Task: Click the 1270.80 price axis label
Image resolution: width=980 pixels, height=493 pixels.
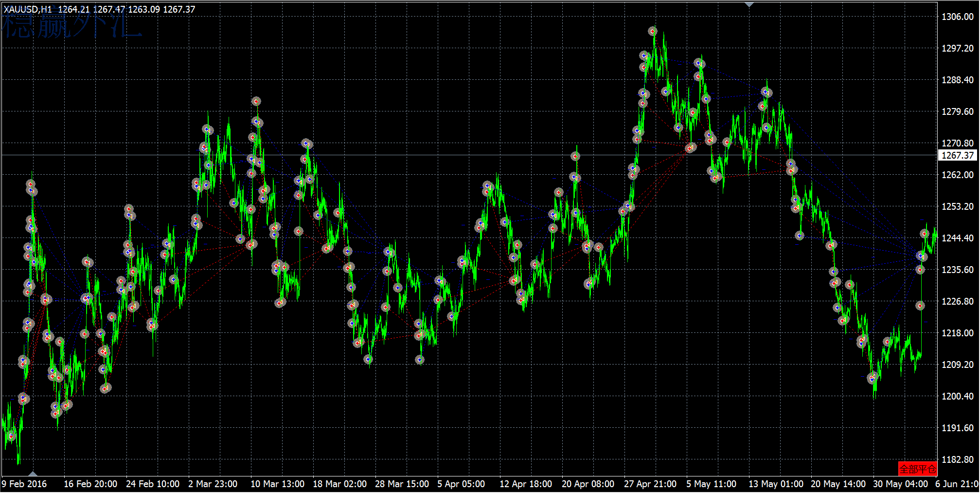Action: click(x=958, y=143)
